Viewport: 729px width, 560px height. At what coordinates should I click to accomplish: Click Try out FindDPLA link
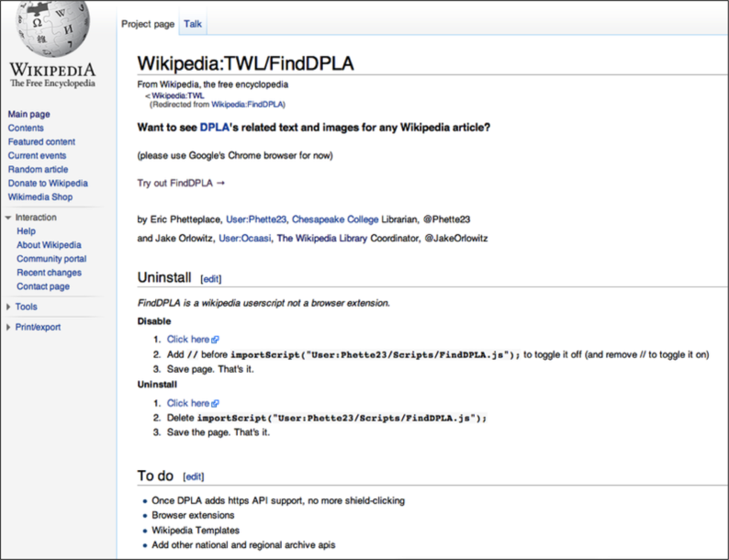[x=181, y=183]
